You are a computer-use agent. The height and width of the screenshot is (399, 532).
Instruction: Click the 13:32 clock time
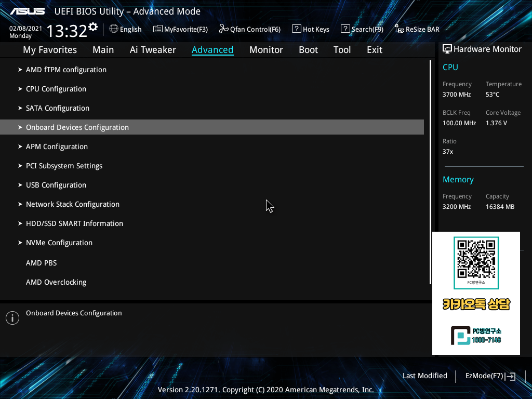[67, 31]
